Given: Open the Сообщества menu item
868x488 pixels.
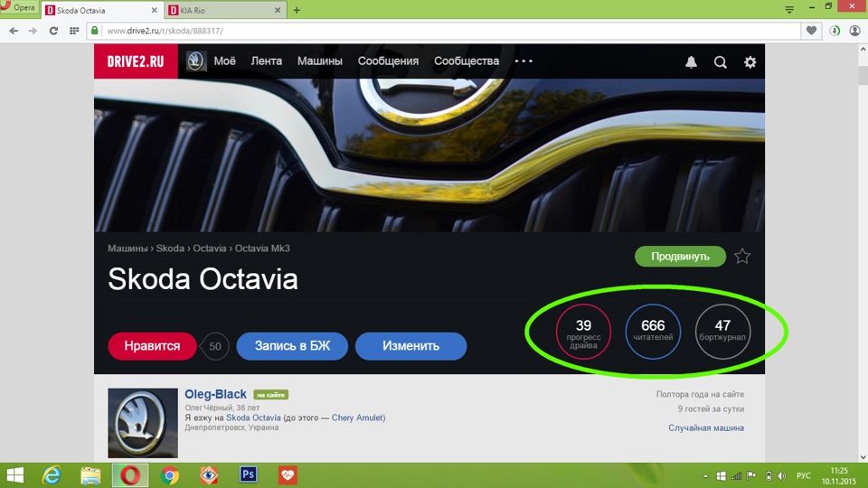Looking at the screenshot, I should click(467, 61).
